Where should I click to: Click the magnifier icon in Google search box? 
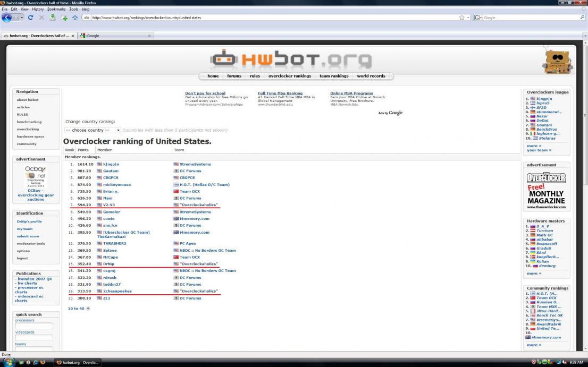tap(583, 18)
